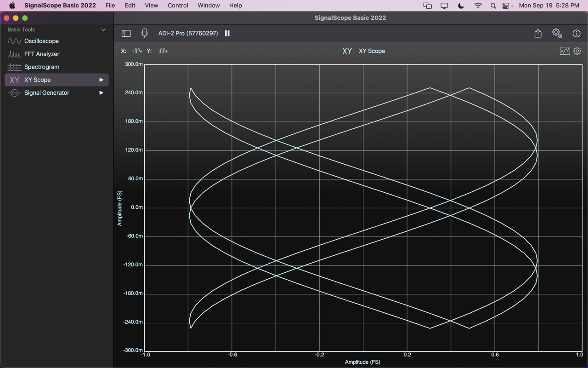This screenshot has height=368, width=588.
Task: Click the vertical Amplitude (FS) axis label
Action: [x=120, y=208]
